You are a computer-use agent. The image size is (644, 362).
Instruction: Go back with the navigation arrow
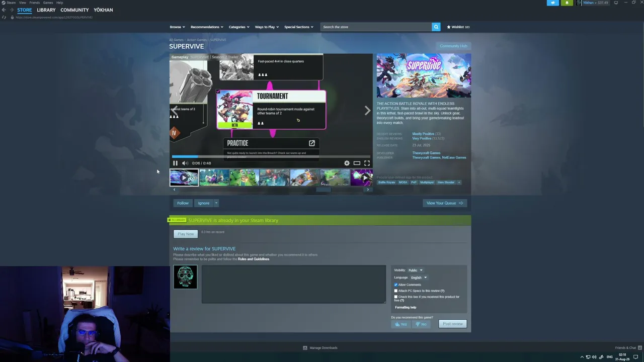4,10
